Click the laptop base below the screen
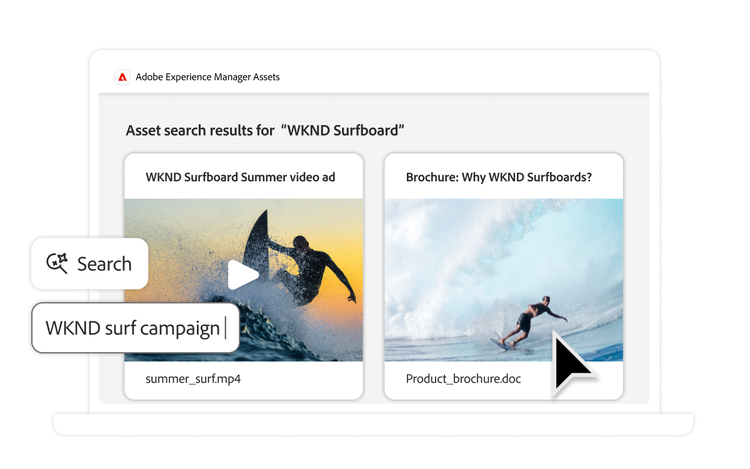Image resolution: width=750 pixels, height=469 pixels. (373, 424)
